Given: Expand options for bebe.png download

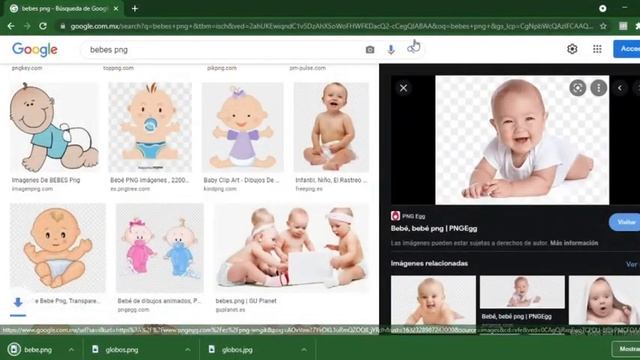Looking at the screenshot, I should 71,350.
